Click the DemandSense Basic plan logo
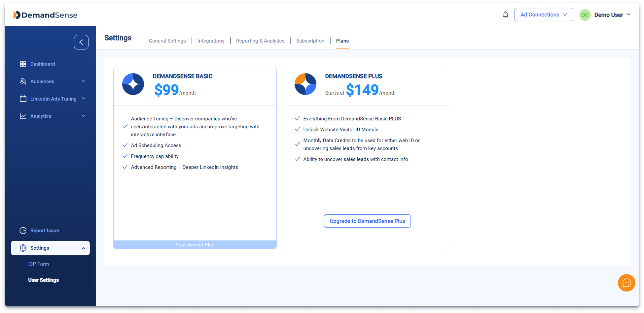644x313 pixels. coord(133,84)
